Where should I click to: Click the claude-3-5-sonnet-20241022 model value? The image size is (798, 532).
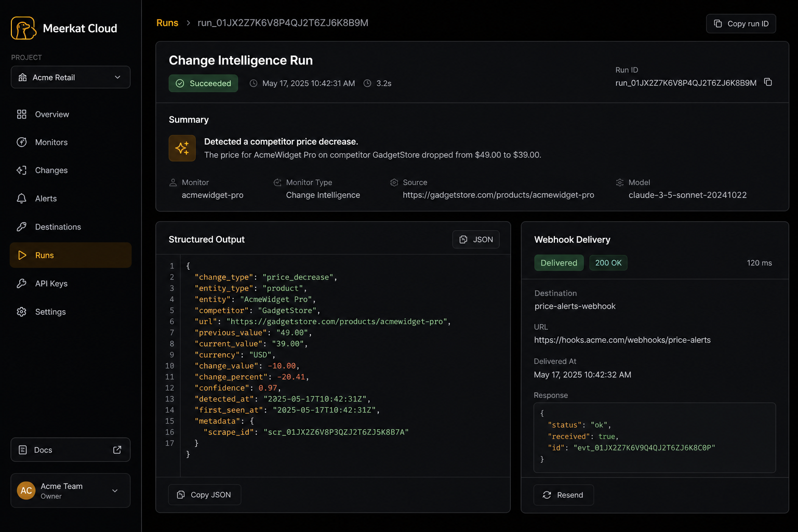coord(687,195)
